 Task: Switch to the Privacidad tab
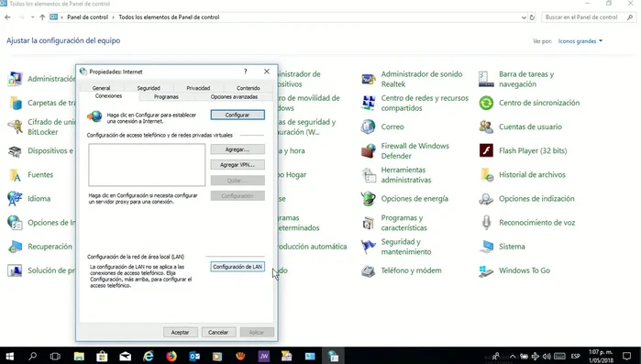coord(198,88)
